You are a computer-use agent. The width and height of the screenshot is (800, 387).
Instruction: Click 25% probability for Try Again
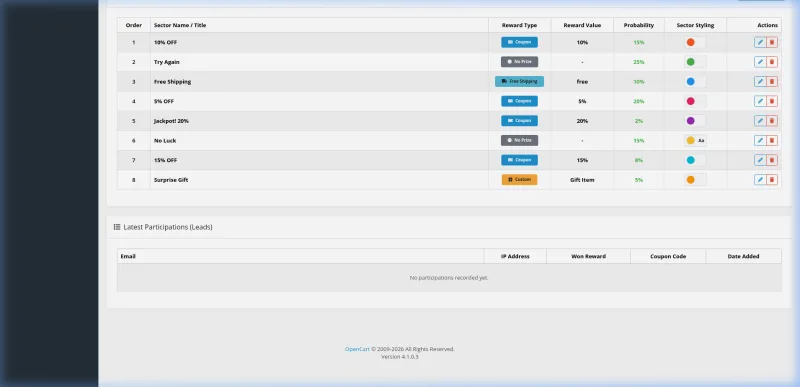coord(639,62)
